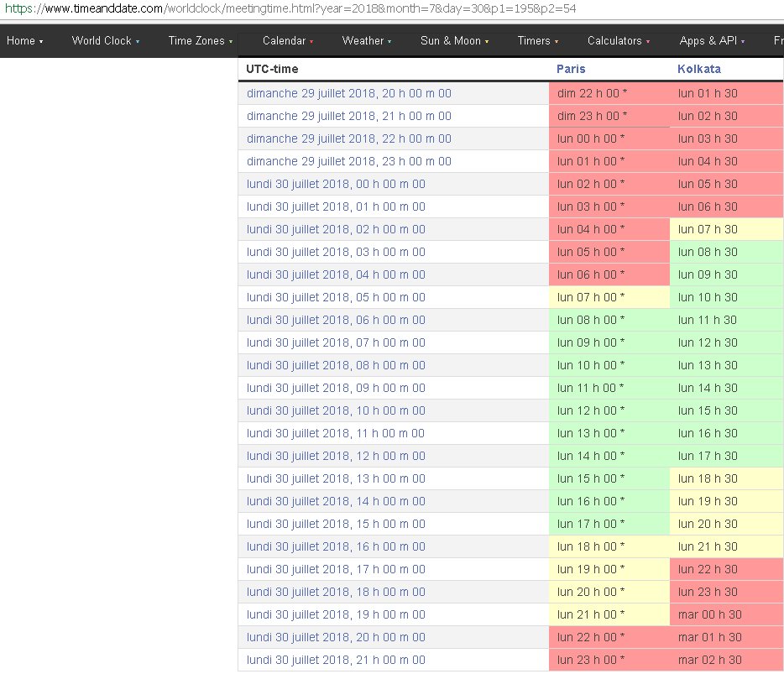The image size is (784, 674).
Task: Select Paris cell dim 22 h 00
Action: tap(609, 93)
